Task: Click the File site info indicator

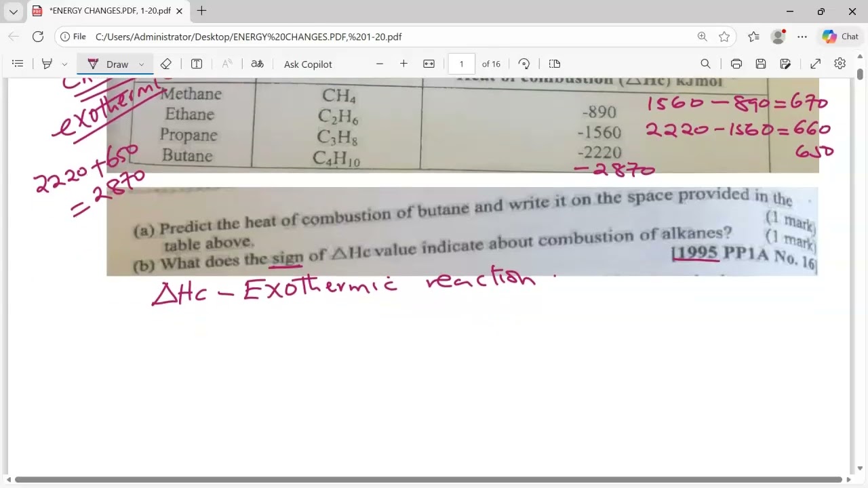Action: [73, 37]
